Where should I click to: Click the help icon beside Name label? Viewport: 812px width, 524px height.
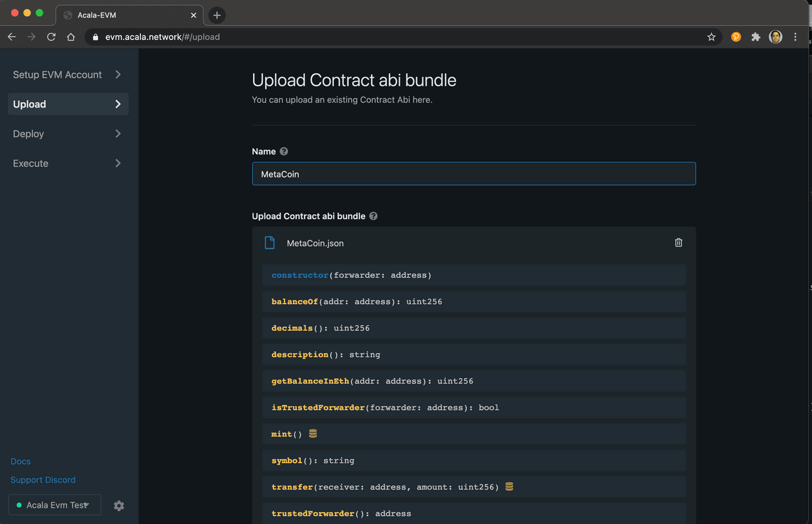pos(284,152)
